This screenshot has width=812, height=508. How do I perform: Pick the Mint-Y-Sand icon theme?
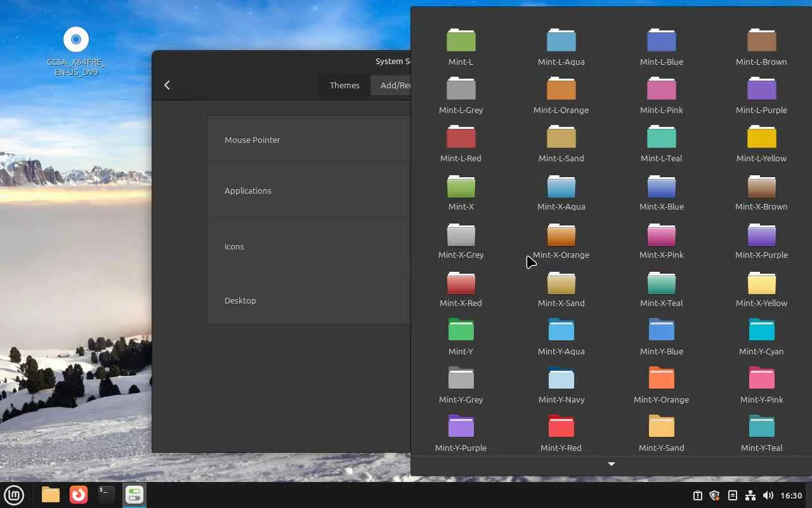pos(661,433)
